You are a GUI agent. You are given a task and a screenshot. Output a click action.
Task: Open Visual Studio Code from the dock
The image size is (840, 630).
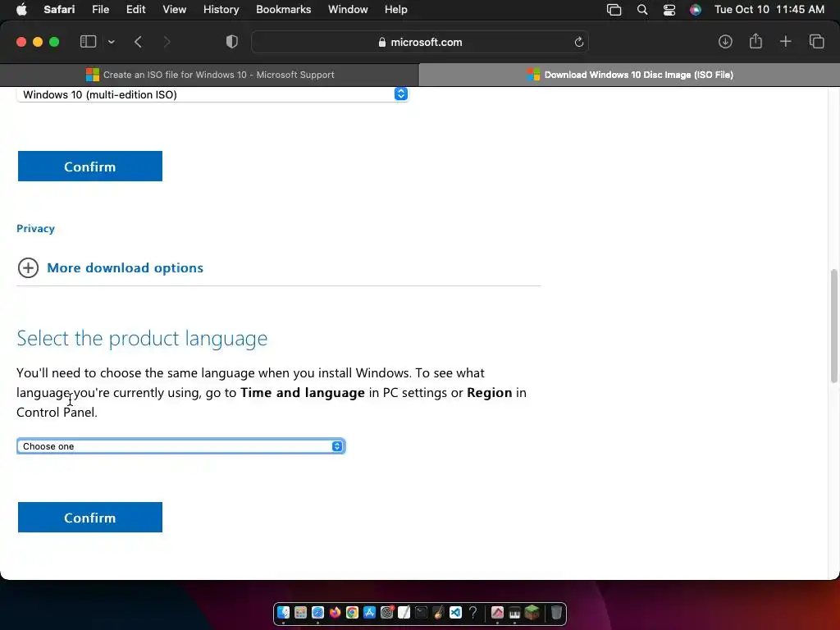[455, 612]
